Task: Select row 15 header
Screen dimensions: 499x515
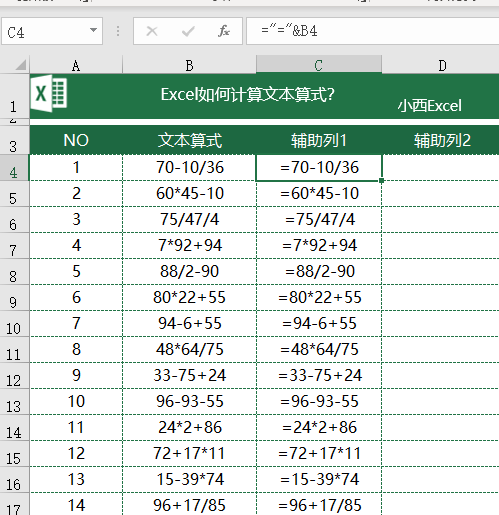Action: 14,454
